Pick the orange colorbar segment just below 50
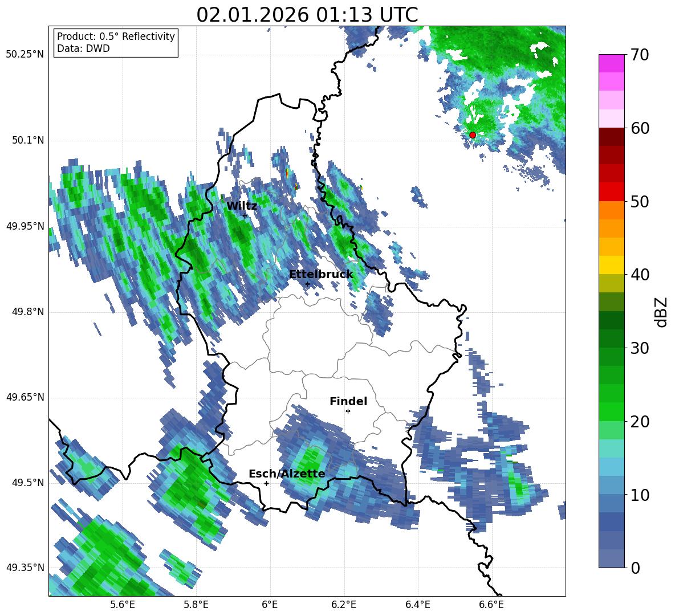Viewport: 675px width, 616px height. (x=611, y=210)
